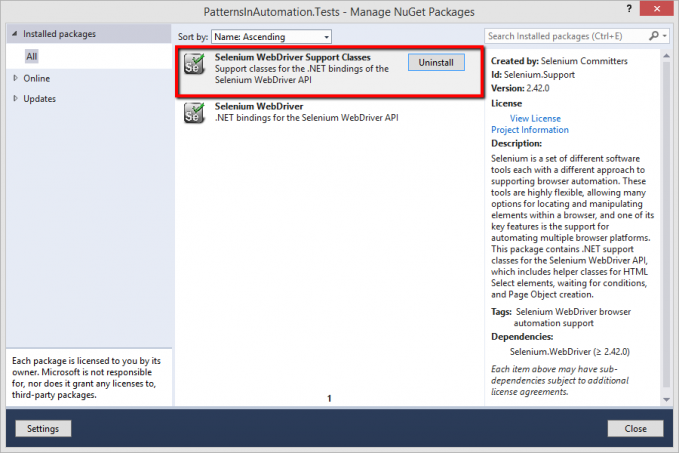Open the Settings dialog
Viewport: 679px width, 453px height.
click(43, 428)
